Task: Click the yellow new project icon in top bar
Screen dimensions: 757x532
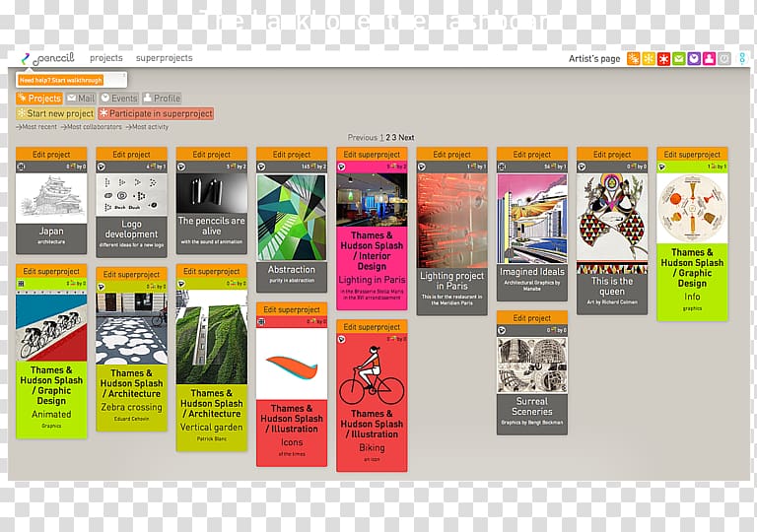Action: (x=649, y=59)
